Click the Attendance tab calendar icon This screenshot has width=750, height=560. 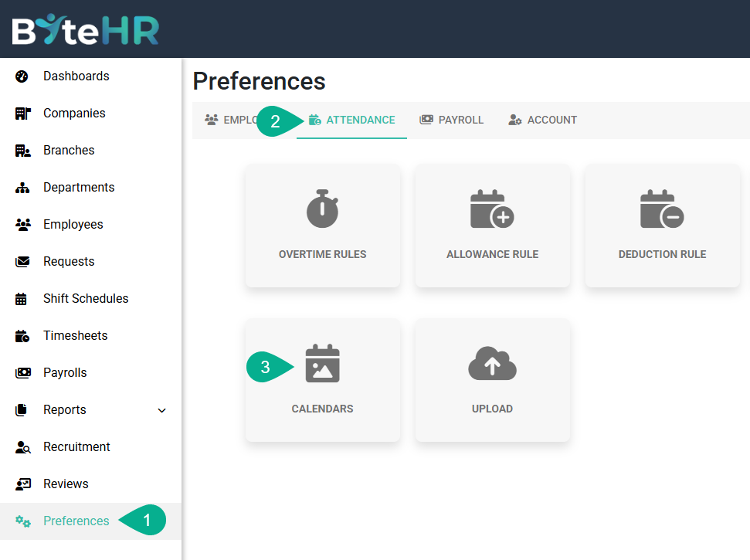click(x=314, y=120)
